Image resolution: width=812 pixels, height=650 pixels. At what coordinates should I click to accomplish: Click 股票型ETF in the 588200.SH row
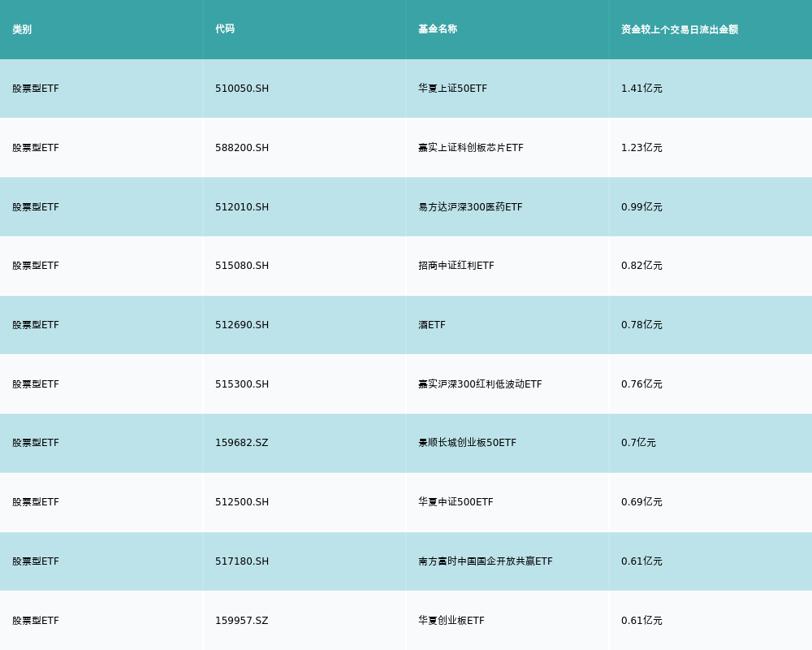pyautogui.click(x=36, y=148)
